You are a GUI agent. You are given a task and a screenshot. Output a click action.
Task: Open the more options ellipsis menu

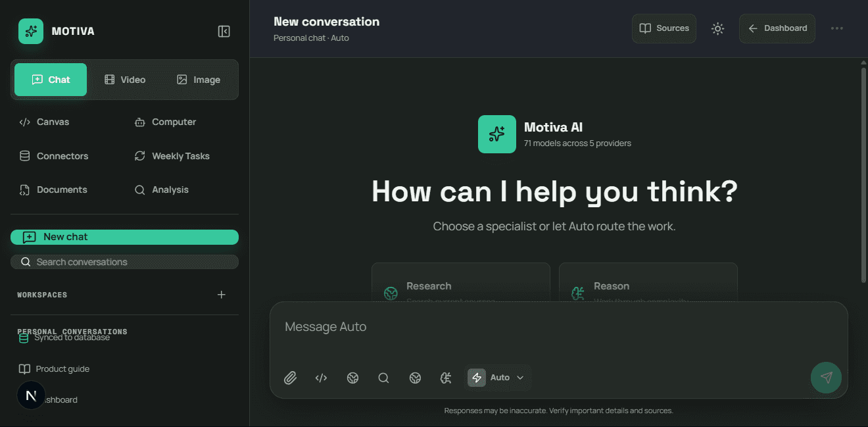[x=837, y=28]
